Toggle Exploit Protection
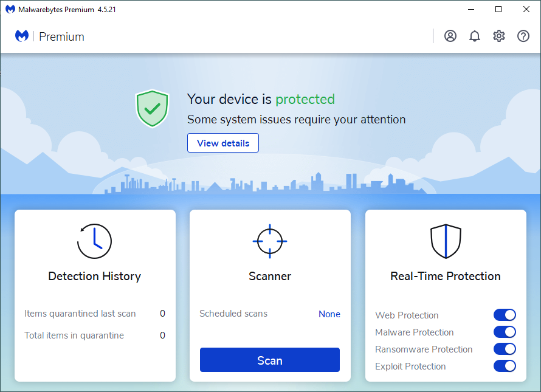Viewport: 541px width, 392px height. (x=505, y=366)
